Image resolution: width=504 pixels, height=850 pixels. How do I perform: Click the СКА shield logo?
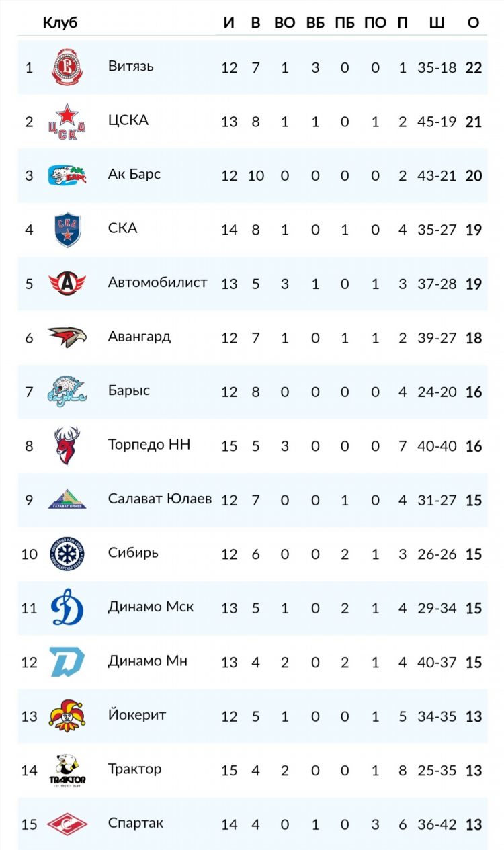67,230
